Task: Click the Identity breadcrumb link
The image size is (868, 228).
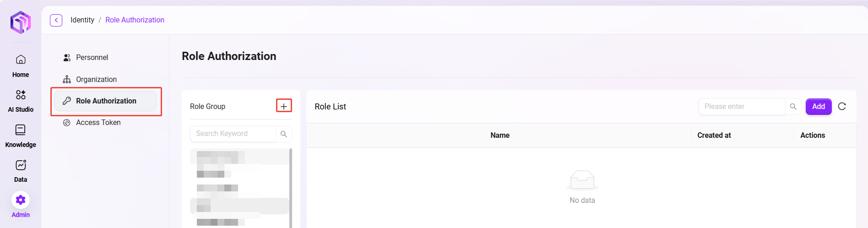Action: (x=82, y=20)
